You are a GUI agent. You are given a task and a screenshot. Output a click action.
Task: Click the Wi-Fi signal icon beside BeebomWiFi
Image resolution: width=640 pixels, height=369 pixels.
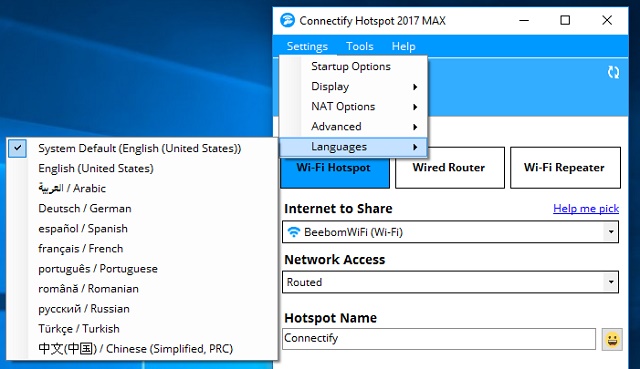(x=293, y=232)
